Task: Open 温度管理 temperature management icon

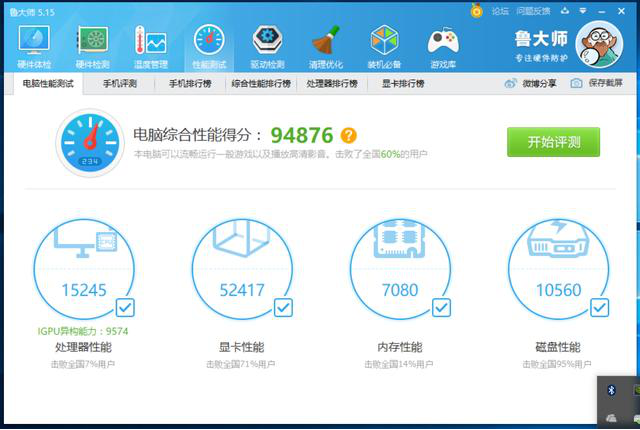Action: point(150,46)
